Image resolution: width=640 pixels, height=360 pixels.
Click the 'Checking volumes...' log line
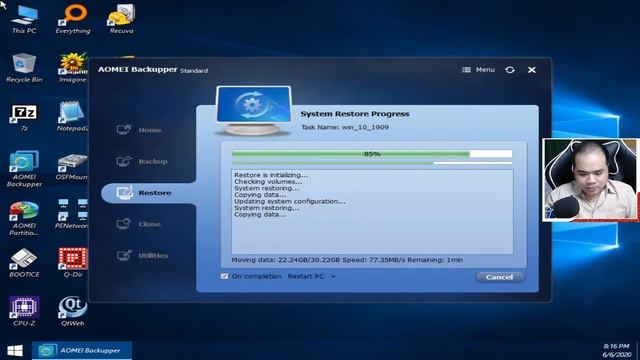268,182
